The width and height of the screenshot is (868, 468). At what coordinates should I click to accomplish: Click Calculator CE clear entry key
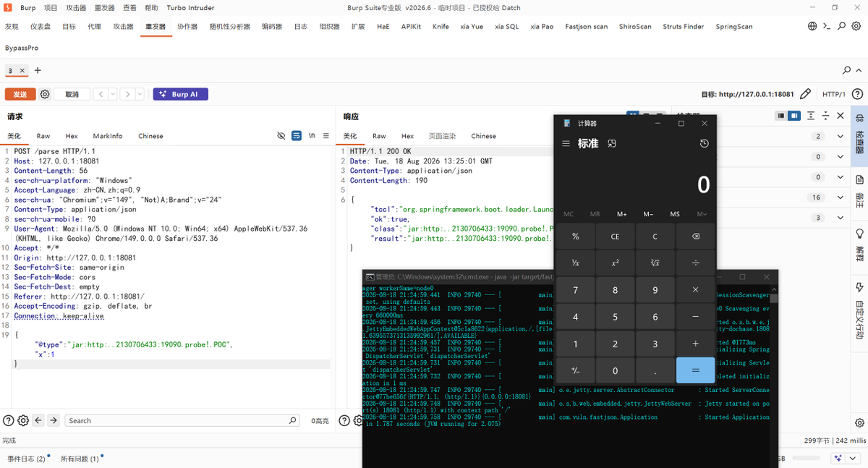click(x=616, y=237)
